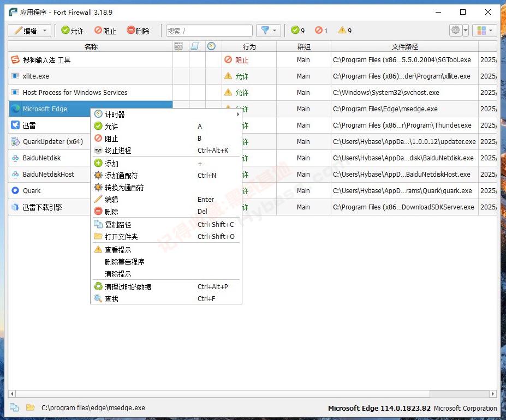Choose 查找 in context menu

point(166,299)
